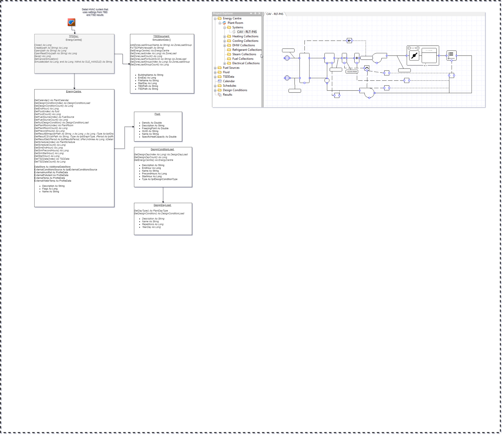Click the 'GetPlantRoom(index) As PlantRoom' text
This screenshot has height=436, width=504.
(x=54, y=126)
